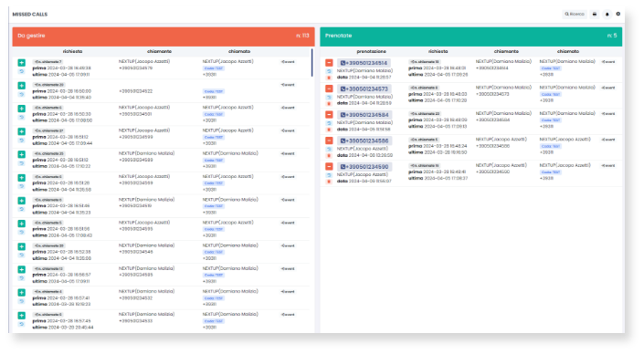Screen dimensions: 644x354
Task: Click the printer icon in the header
Action: tap(595, 15)
